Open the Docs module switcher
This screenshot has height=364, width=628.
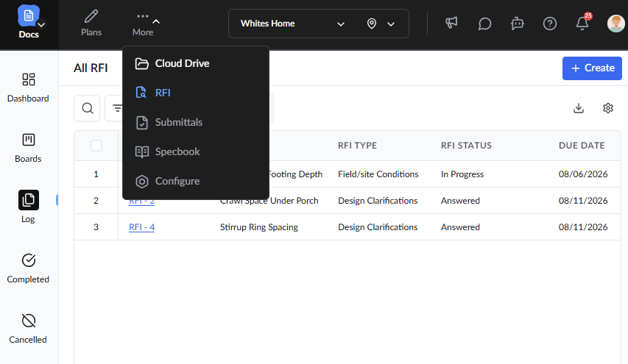coord(29,22)
